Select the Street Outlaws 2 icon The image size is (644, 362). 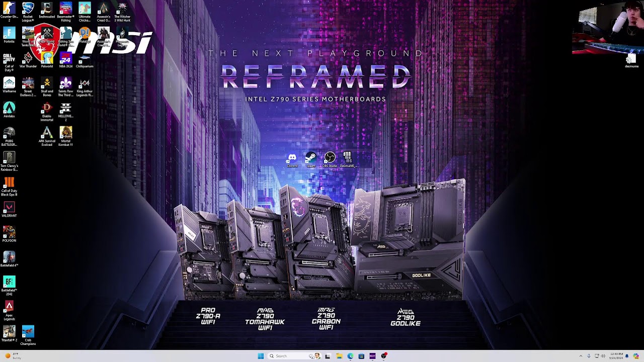(28, 87)
